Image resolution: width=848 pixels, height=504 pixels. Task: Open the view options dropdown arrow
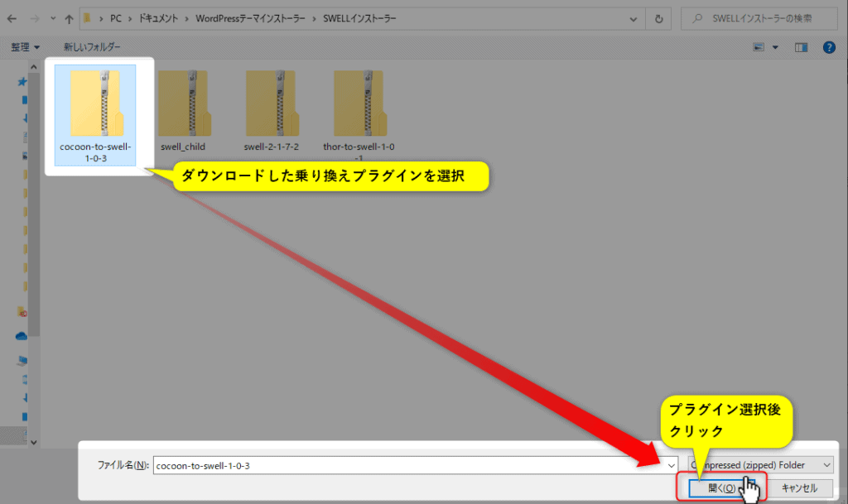coord(775,47)
